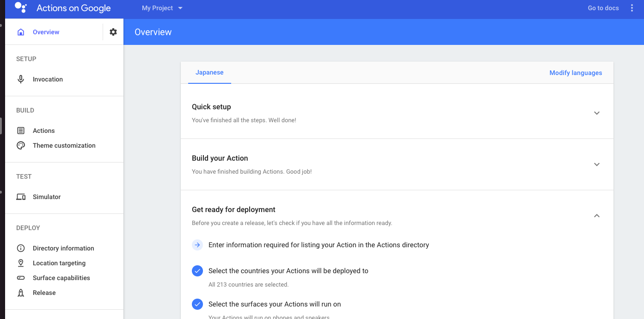Click the arrow icon beside Enter information
Image resolution: width=644 pixels, height=319 pixels.
[x=197, y=245]
